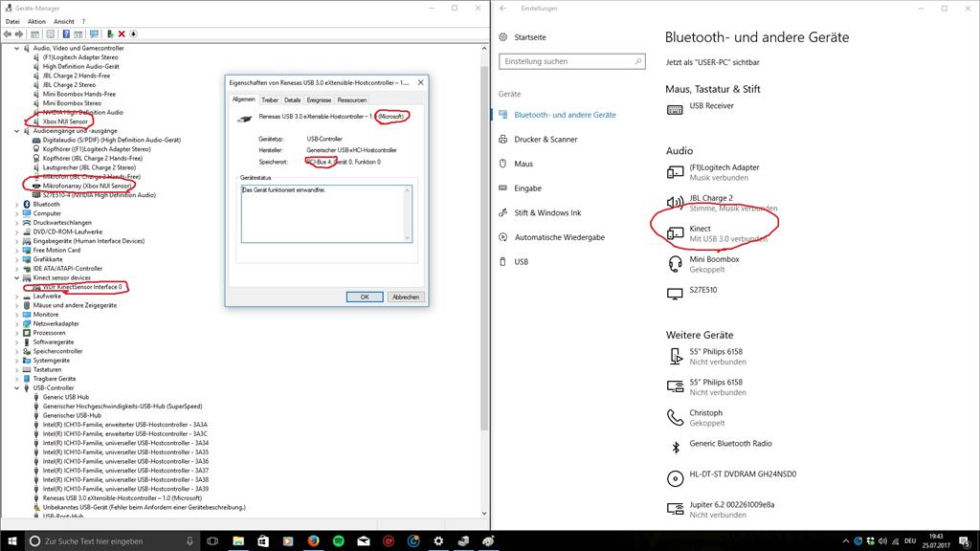
Task: Click the speaker icon of JBL Charge 2
Action: (x=675, y=203)
